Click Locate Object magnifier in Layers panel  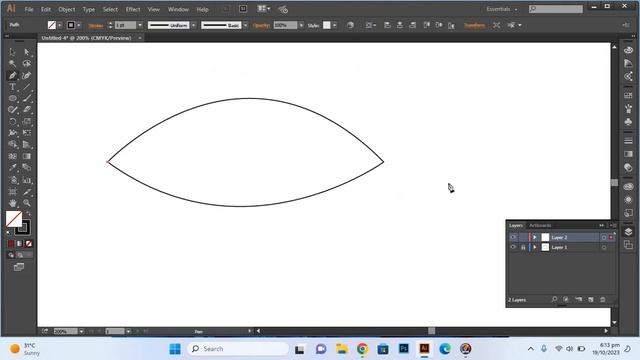(x=554, y=300)
